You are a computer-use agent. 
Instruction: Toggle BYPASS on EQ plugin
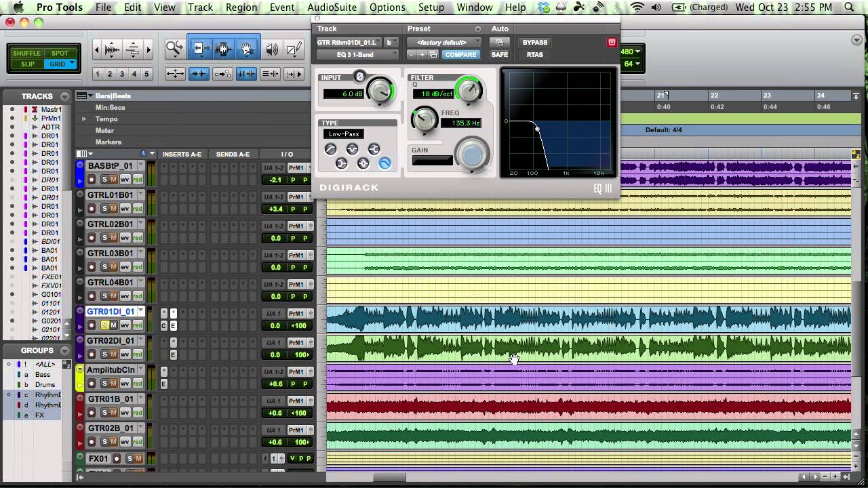(x=535, y=42)
